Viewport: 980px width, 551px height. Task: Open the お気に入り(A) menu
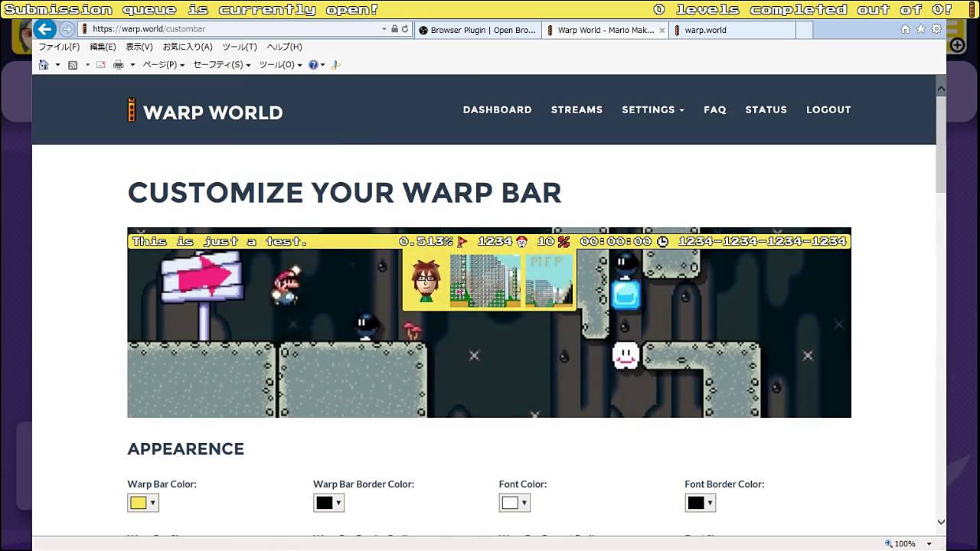coord(188,47)
